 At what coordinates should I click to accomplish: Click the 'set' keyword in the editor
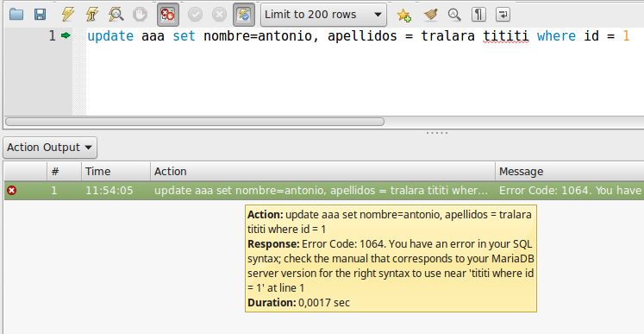(x=184, y=36)
